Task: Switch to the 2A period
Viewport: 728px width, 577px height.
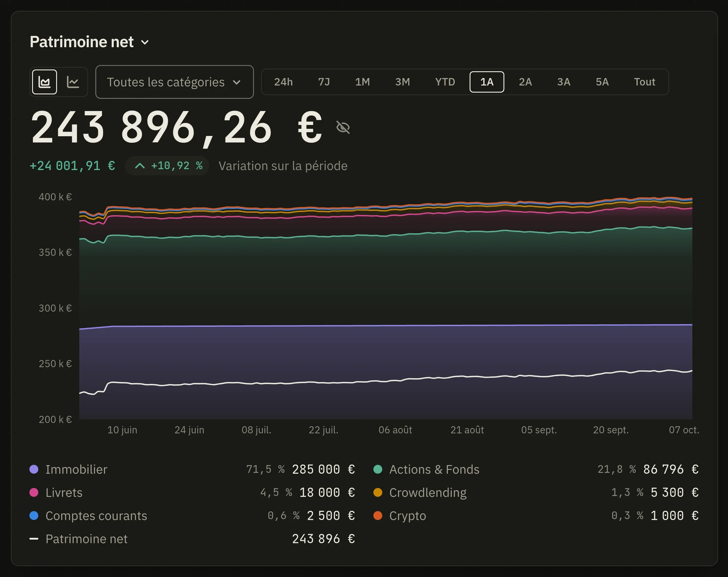Action: pyautogui.click(x=525, y=82)
